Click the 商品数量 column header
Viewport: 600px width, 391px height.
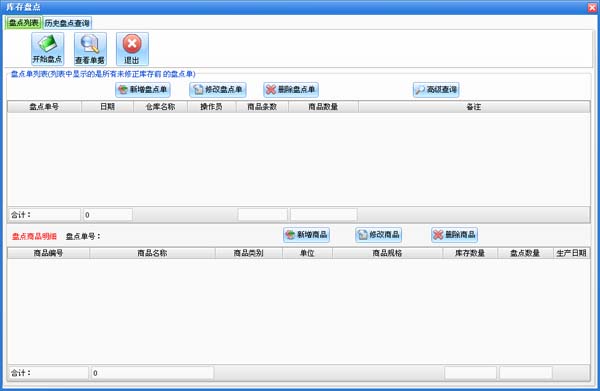click(x=323, y=107)
